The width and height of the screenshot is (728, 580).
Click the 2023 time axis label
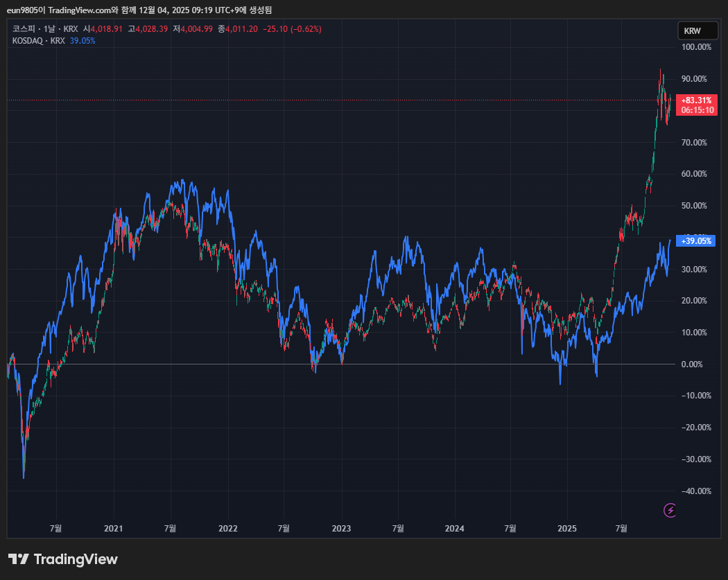[x=341, y=529]
